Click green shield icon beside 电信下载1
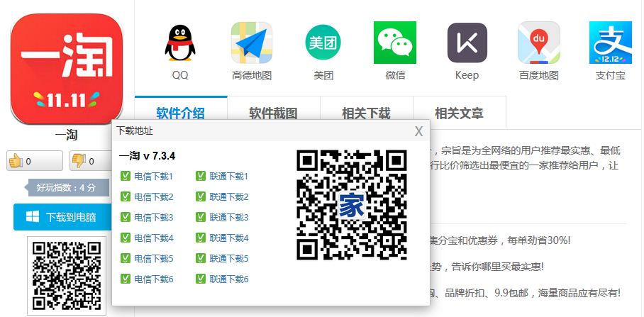The height and width of the screenshot is (317, 644). [126, 176]
